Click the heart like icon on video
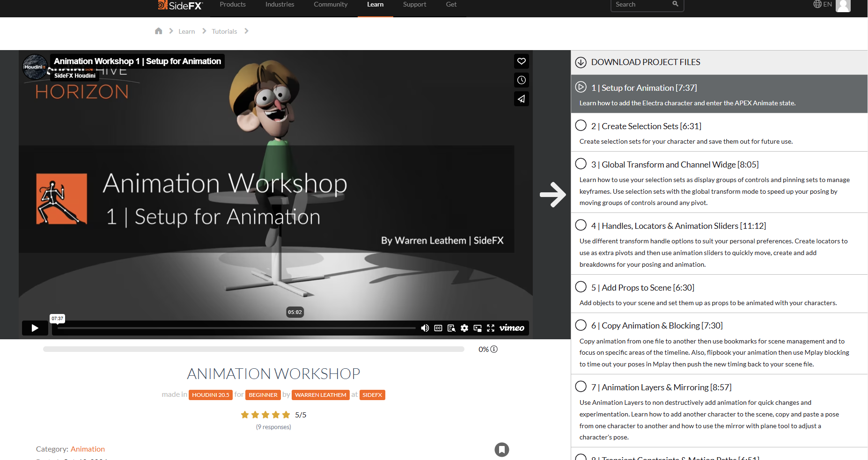 pyautogui.click(x=521, y=61)
